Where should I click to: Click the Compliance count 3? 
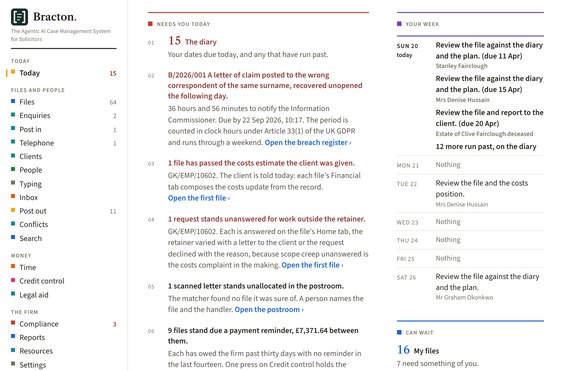tap(114, 325)
